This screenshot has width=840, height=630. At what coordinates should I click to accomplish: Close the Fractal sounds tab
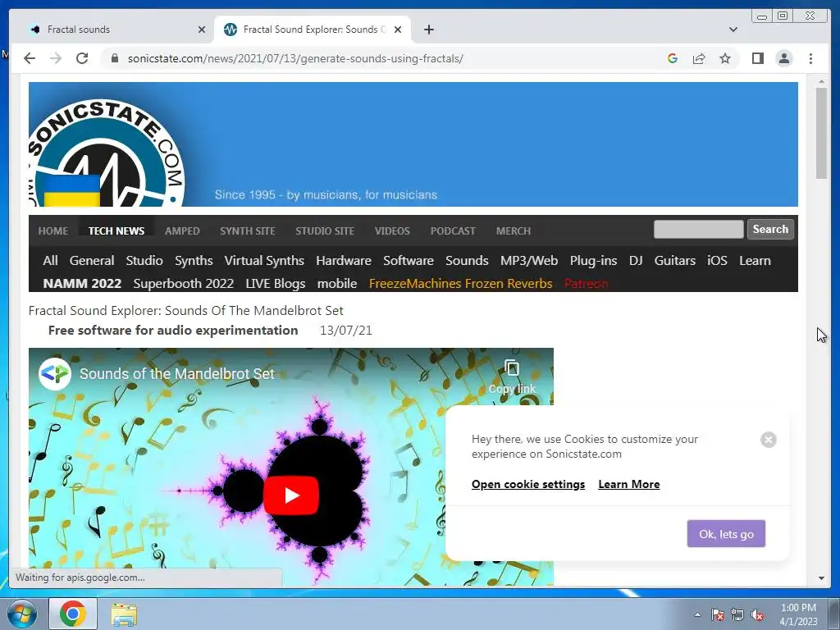point(202,30)
